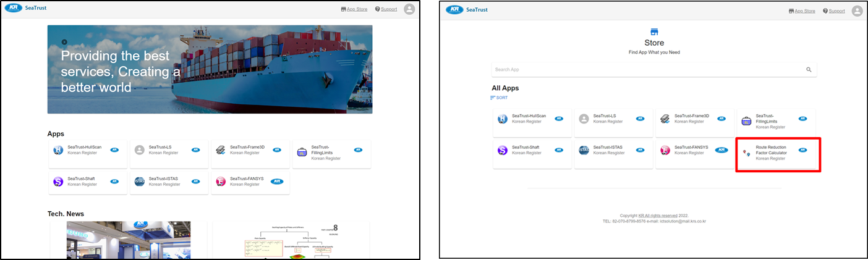Open the exhibition booth Tech. News thumbnail
The height and width of the screenshot is (260, 868).
(128, 240)
